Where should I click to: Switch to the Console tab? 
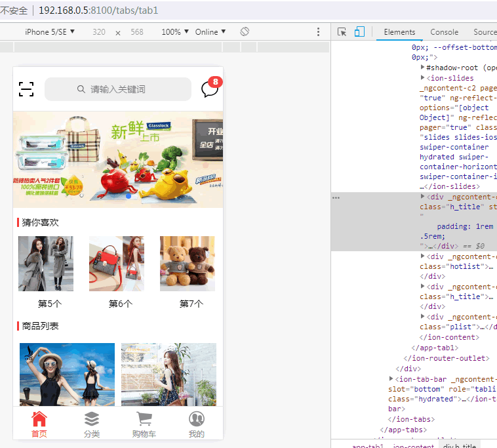tap(444, 32)
